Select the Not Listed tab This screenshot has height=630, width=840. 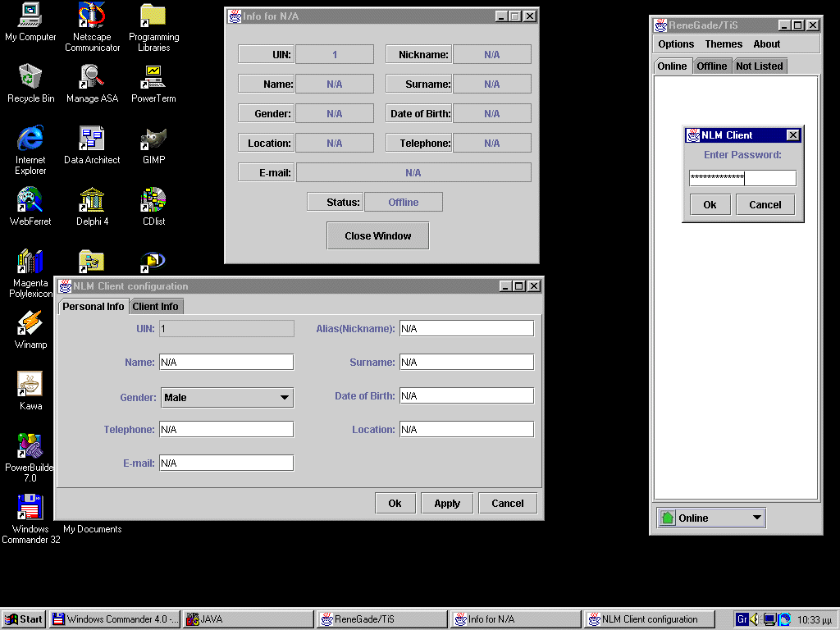[x=760, y=66]
